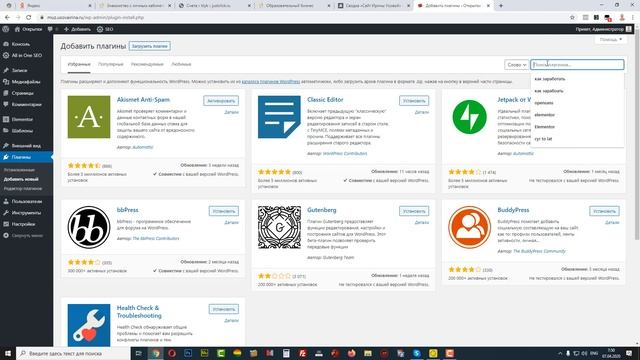
Task: Install the Gutenberg plugin
Action: pyautogui.click(x=414, y=211)
